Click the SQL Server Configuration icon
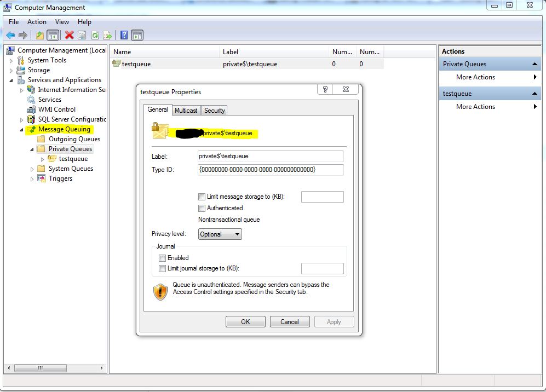Image resolution: width=546 pixels, height=392 pixels. (x=31, y=119)
